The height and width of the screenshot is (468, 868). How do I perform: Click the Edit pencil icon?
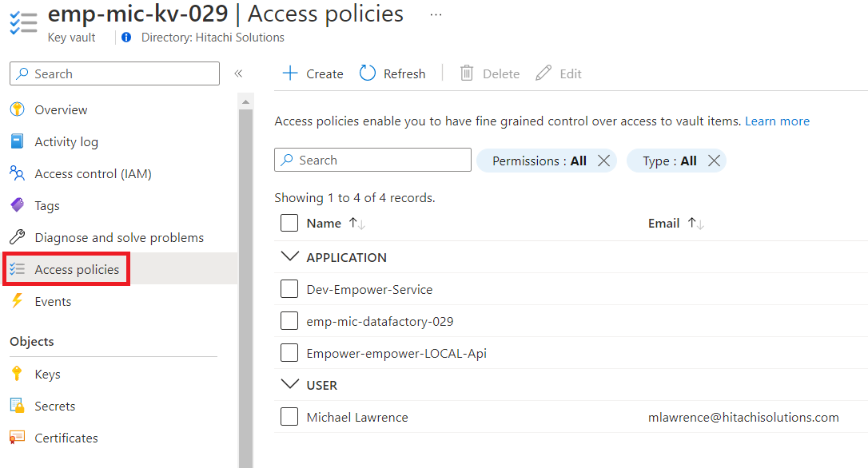(543, 73)
